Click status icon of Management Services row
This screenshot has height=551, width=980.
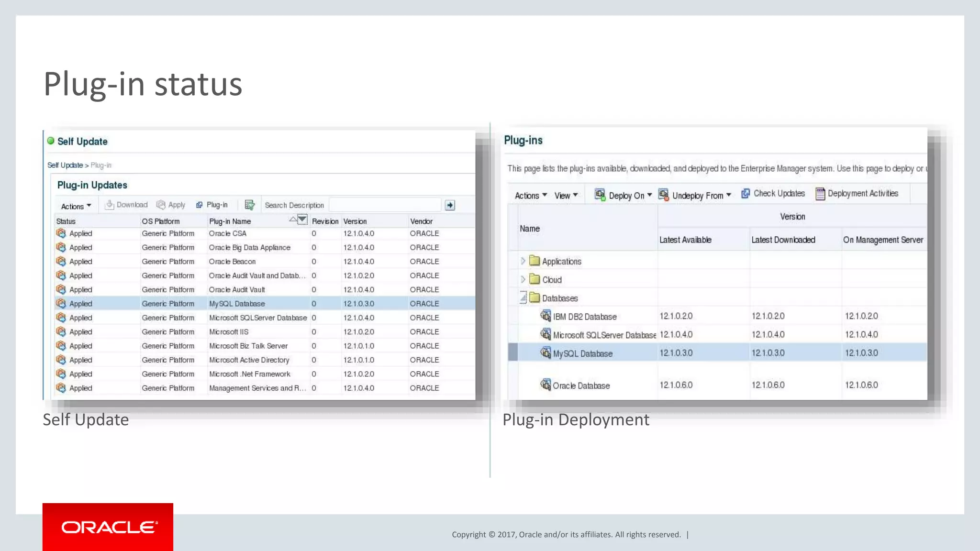(x=61, y=387)
